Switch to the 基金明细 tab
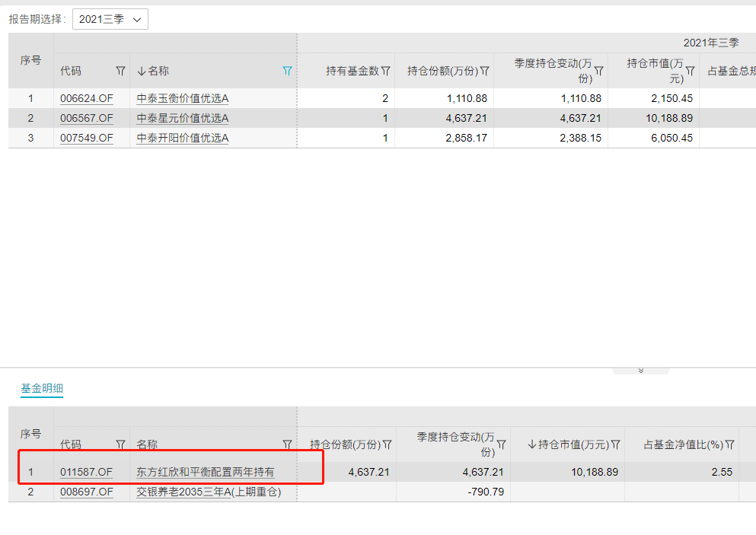This screenshot has width=756, height=535. pyautogui.click(x=42, y=389)
